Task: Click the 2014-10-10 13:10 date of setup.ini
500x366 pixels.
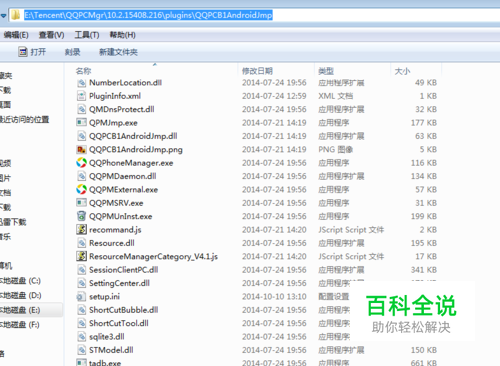Action: [x=274, y=296]
